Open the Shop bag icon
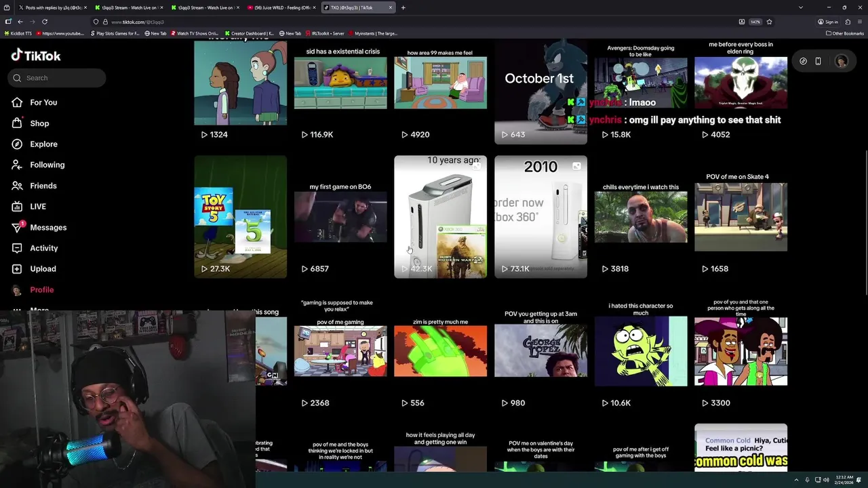Screen dimensions: 868x488 [17, 123]
